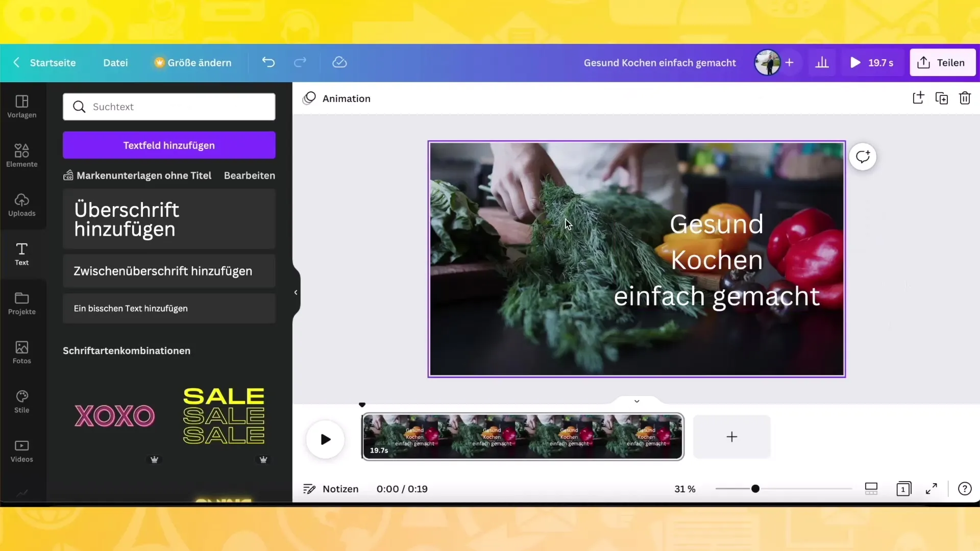This screenshot has width=980, height=551.
Task: Click the Größe ändern (Resize) option
Action: 193,63
